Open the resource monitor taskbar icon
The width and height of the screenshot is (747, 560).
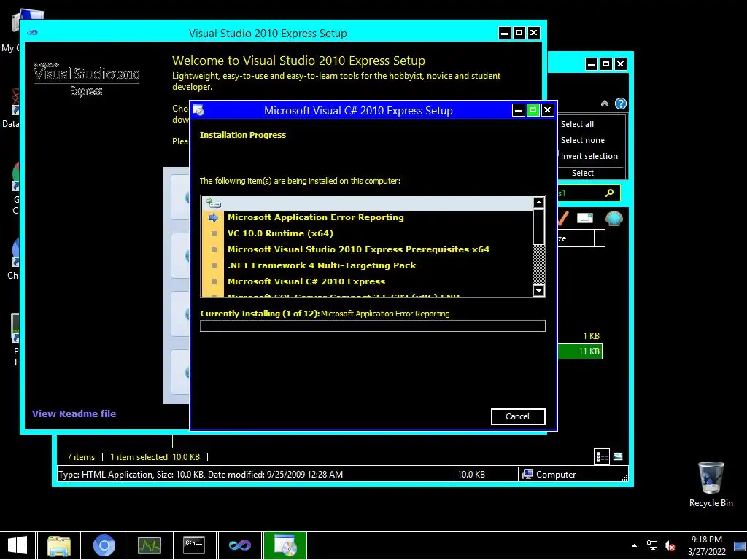(149, 545)
